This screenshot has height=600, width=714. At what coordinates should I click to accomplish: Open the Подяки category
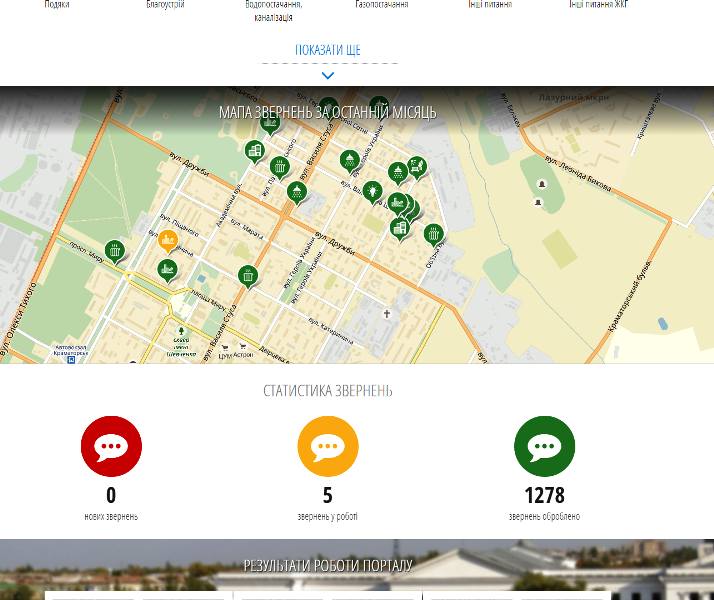tap(57, 5)
